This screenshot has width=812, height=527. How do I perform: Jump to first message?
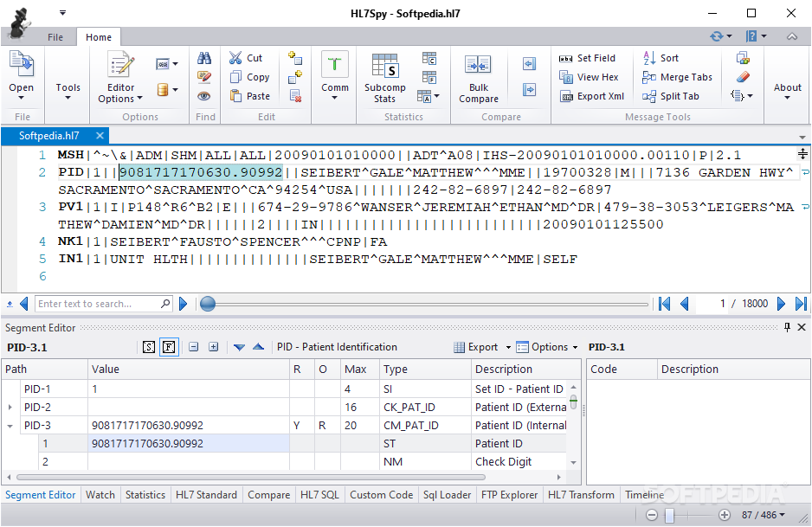665,304
